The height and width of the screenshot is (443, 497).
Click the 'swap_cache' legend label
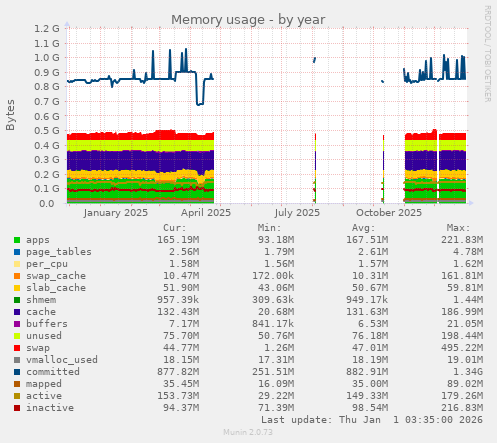point(56,276)
